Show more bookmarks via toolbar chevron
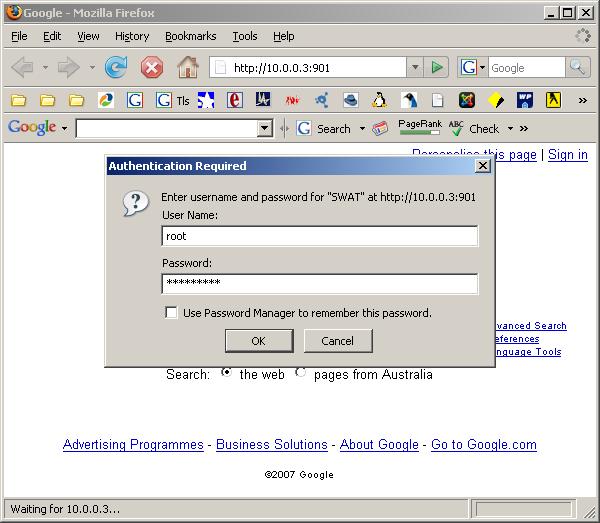This screenshot has width=600, height=523. tap(582, 101)
